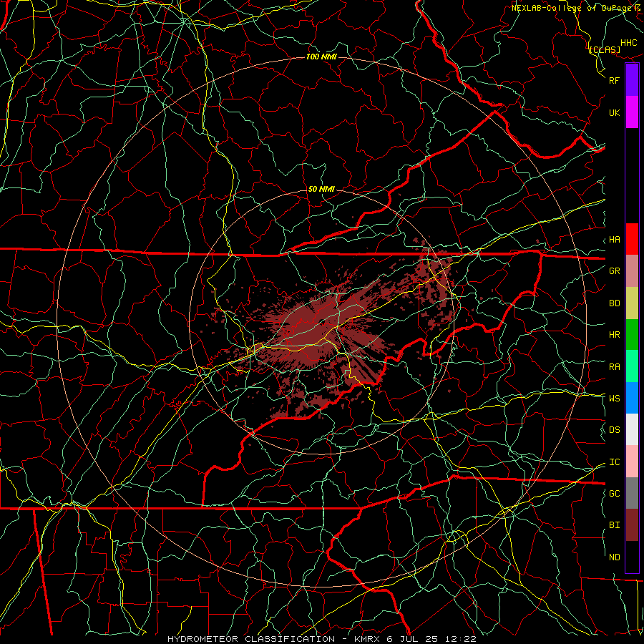644x644 pixels.
Task: Click the RA legend label
Action: (x=614, y=367)
